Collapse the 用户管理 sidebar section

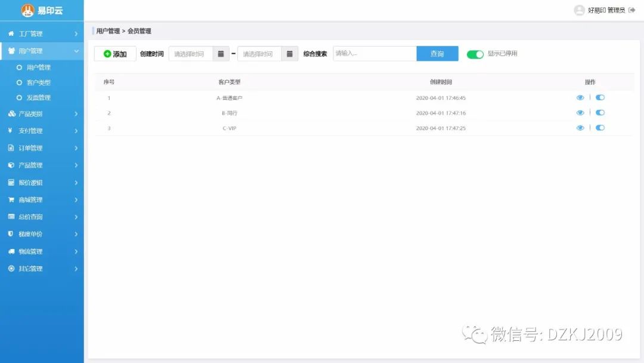pos(42,51)
